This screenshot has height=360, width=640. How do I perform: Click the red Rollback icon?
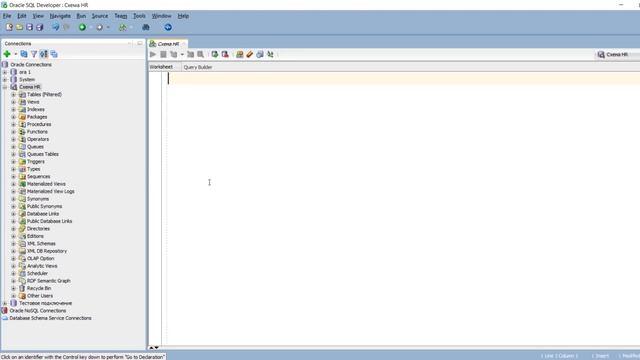tap(225, 54)
